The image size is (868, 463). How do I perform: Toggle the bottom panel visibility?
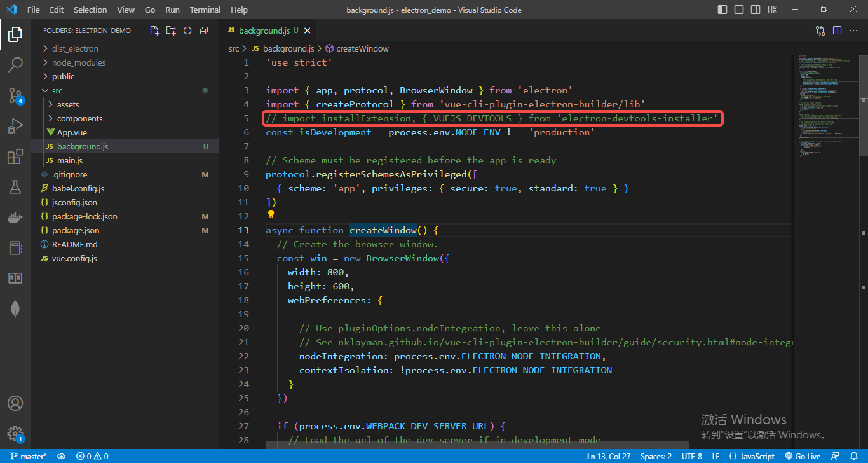pyautogui.click(x=738, y=10)
